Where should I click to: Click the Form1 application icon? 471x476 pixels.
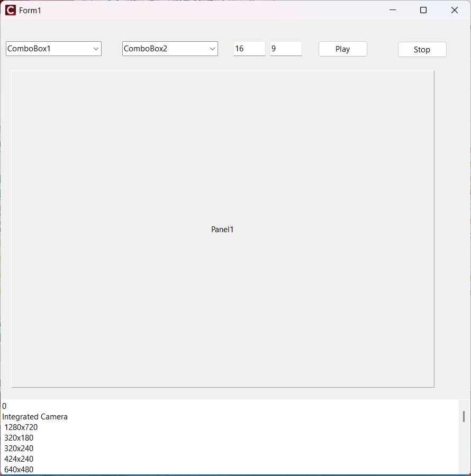[x=11, y=11]
